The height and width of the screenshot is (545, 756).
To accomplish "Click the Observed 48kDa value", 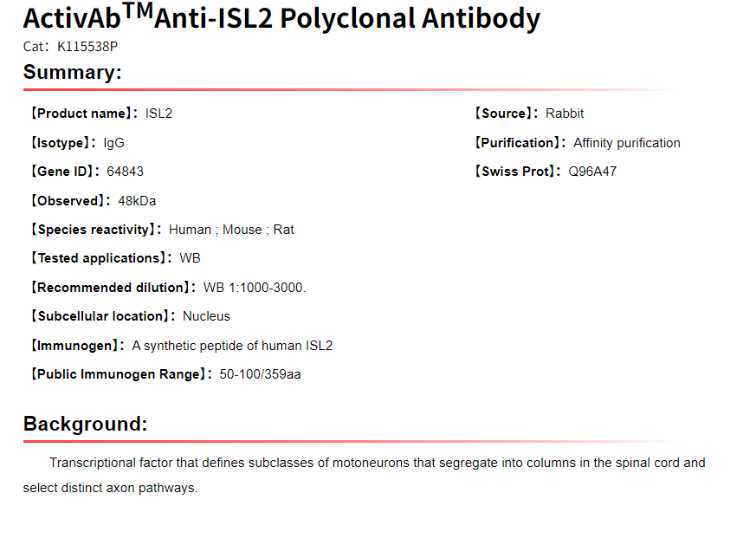I will (137, 201).
